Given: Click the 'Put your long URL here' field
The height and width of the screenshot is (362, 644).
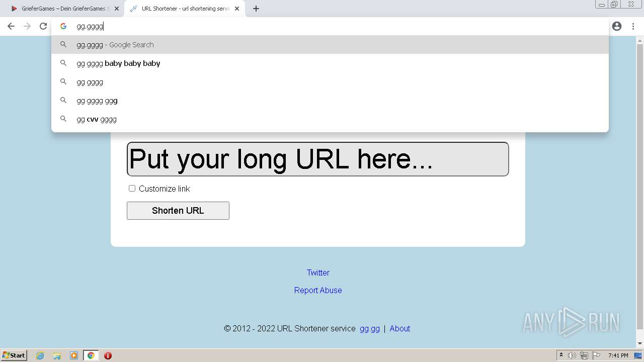Looking at the screenshot, I should [x=318, y=159].
